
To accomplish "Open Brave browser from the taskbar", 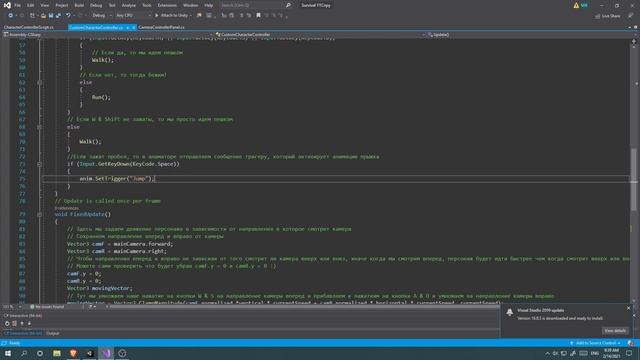I will [x=73, y=353].
